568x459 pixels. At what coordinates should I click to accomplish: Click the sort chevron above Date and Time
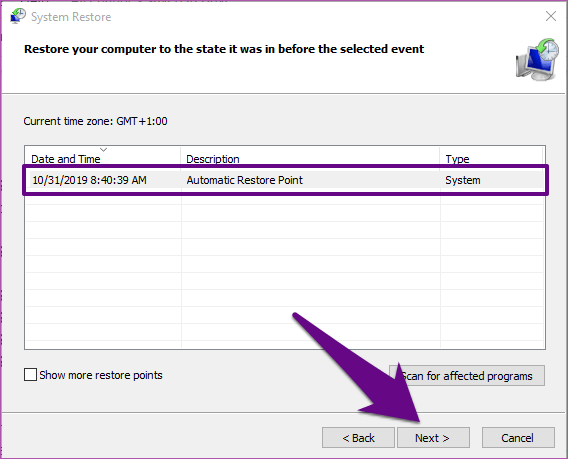point(104,150)
